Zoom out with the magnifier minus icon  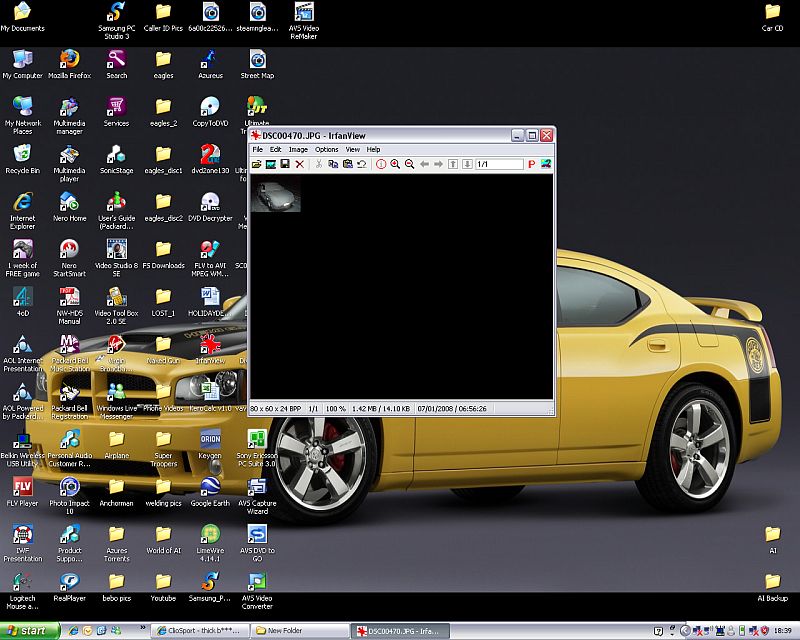click(x=409, y=164)
